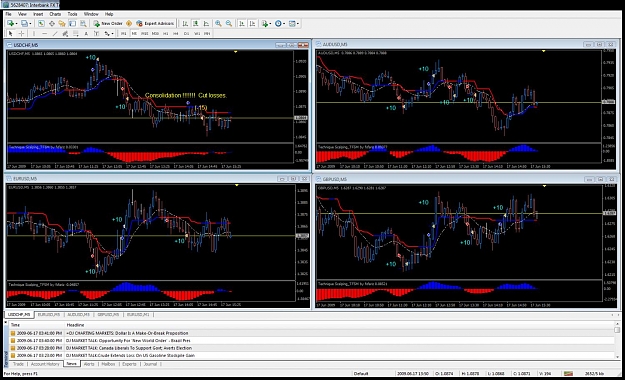Screen dimensions: 625x380
Task: Open the Market Watch panel icon
Action: pos(41,24)
